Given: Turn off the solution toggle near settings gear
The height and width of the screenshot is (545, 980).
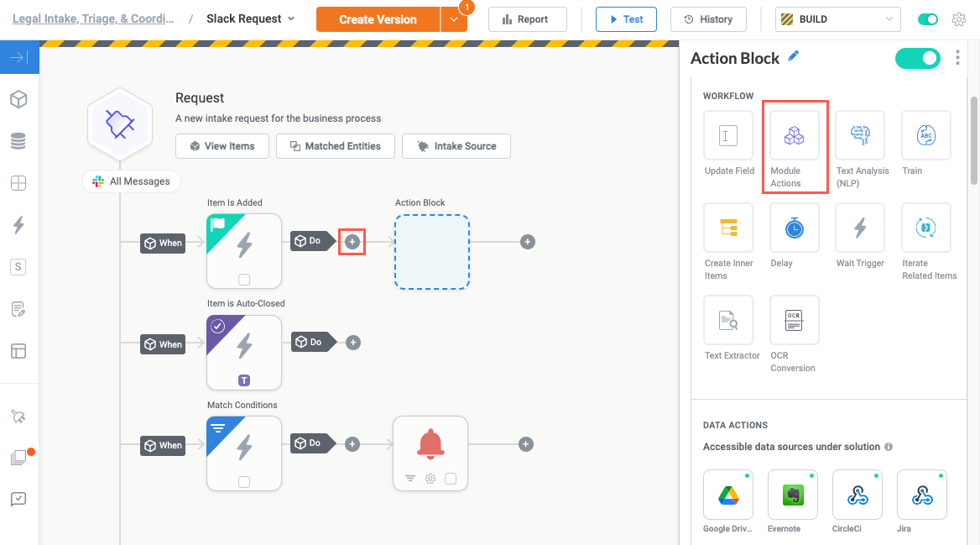Looking at the screenshot, I should tap(927, 18).
